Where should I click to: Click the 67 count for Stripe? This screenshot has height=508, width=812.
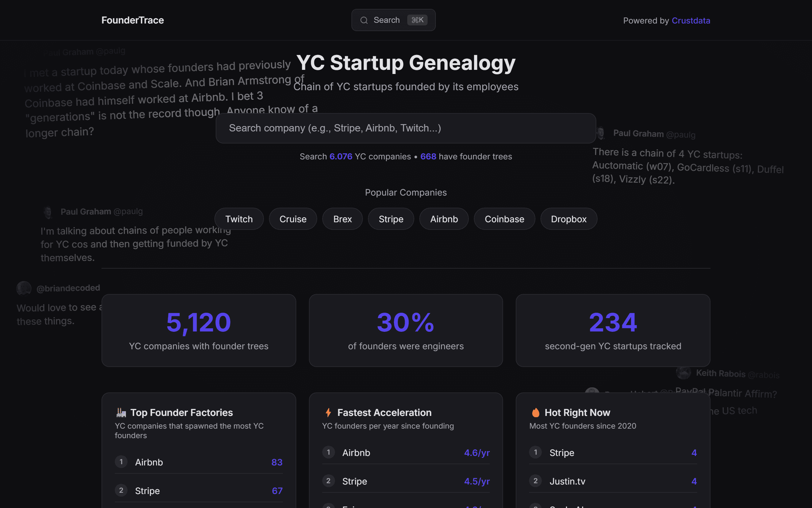(277, 491)
